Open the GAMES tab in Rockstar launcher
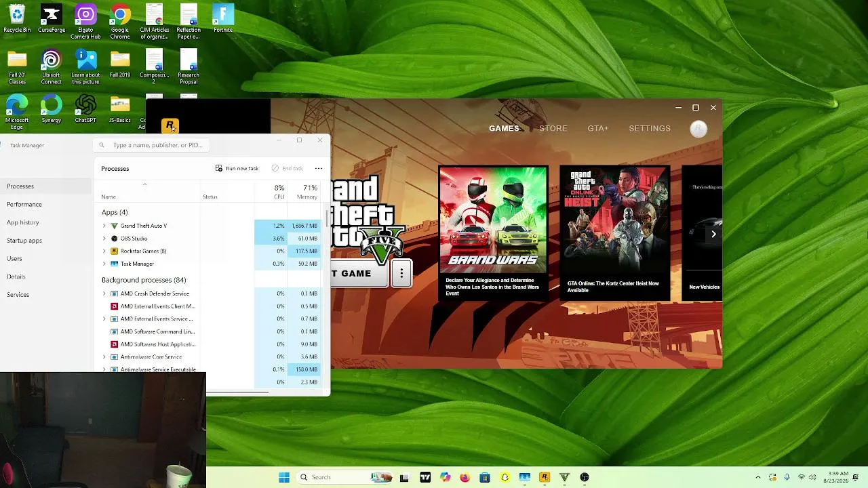 (504, 129)
